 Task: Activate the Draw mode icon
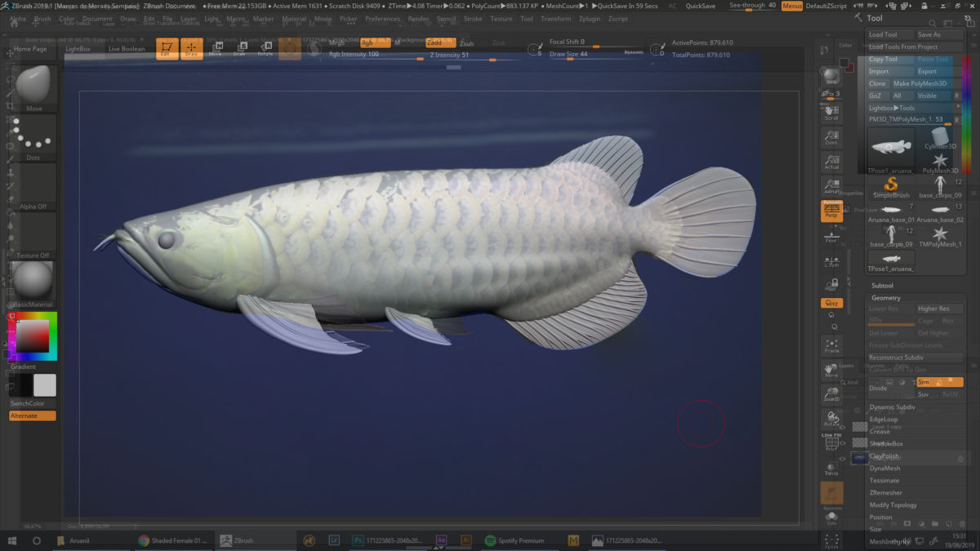click(191, 49)
